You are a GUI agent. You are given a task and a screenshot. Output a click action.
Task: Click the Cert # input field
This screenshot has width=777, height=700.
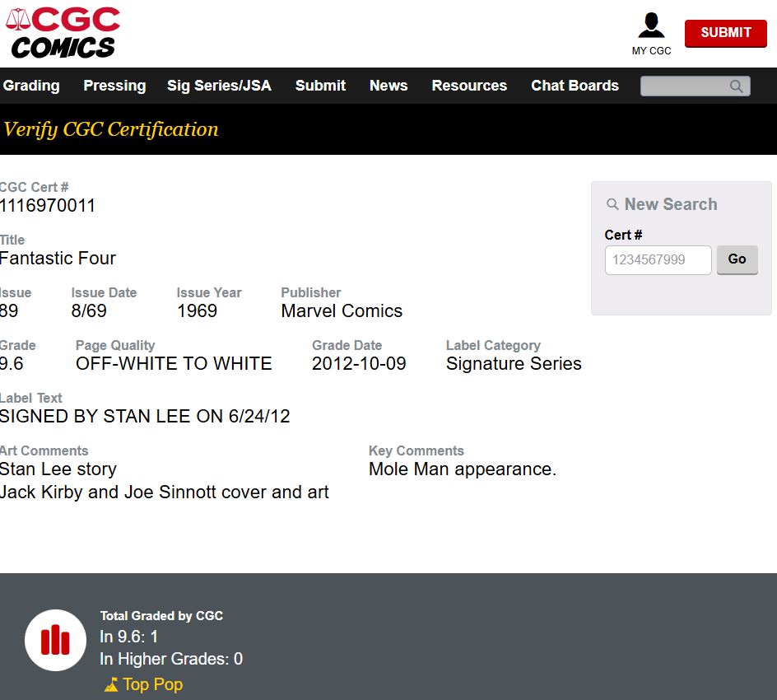pyautogui.click(x=658, y=259)
